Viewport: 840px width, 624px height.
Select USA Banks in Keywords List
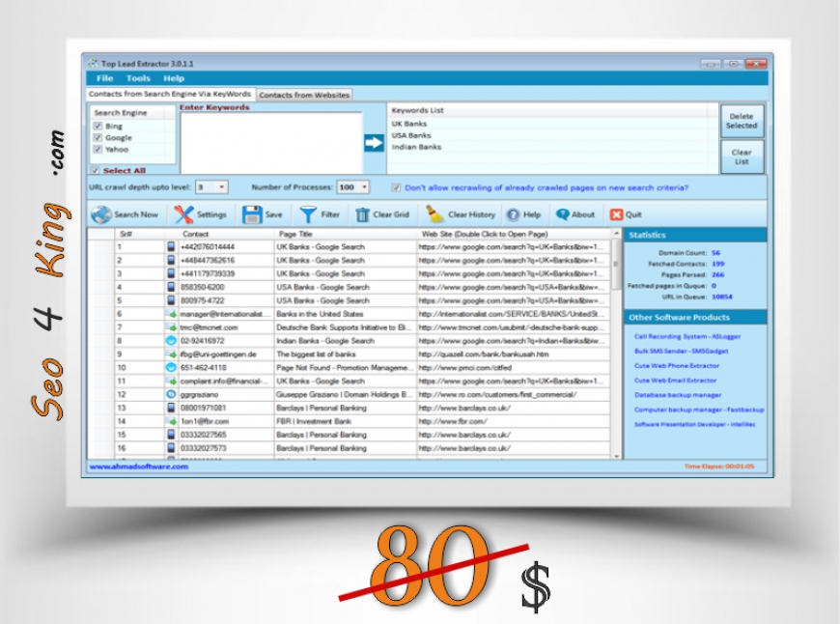coord(411,135)
